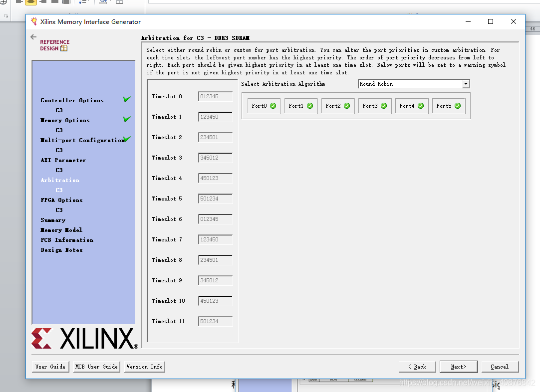
Task: Click the Xilinx logo image
Action: tap(85, 339)
